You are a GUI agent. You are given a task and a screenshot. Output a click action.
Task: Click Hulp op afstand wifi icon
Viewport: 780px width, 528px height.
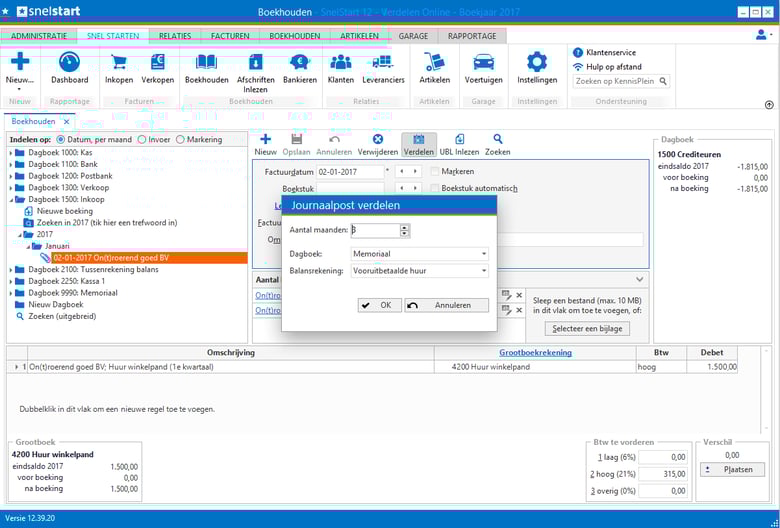click(x=578, y=67)
